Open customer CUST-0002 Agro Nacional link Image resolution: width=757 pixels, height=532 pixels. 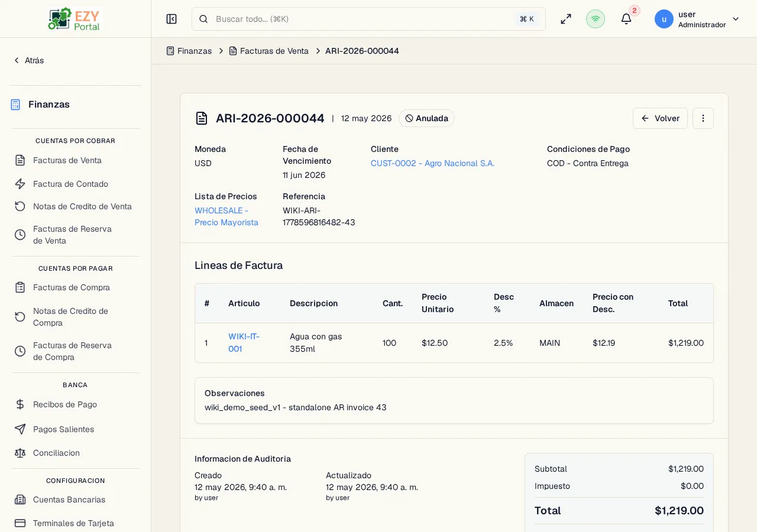click(x=432, y=163)
